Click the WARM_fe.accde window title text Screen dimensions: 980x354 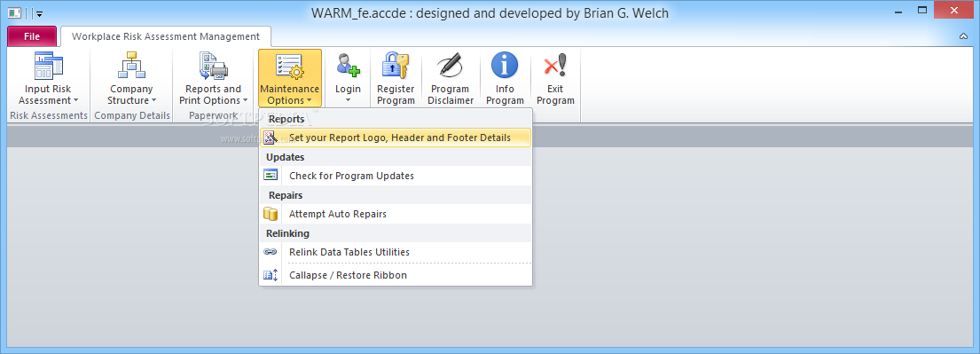(x=490, y=12)
